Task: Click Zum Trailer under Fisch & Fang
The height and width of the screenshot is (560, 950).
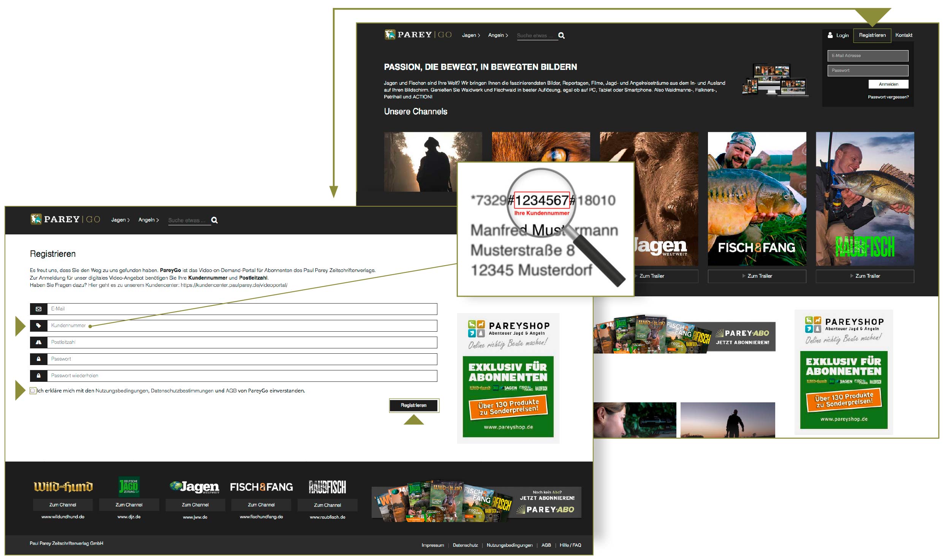Action: pos(757,276)
